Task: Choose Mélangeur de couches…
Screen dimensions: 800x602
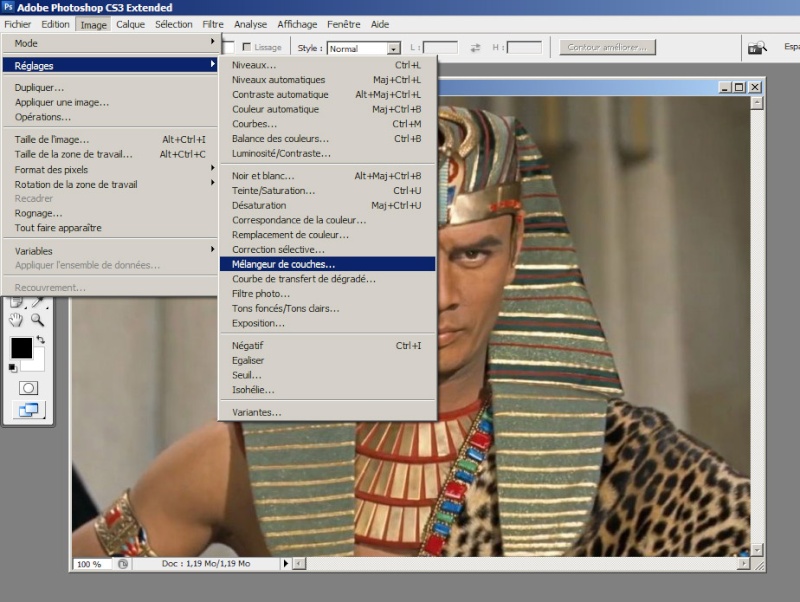Action: pos(327,264)
